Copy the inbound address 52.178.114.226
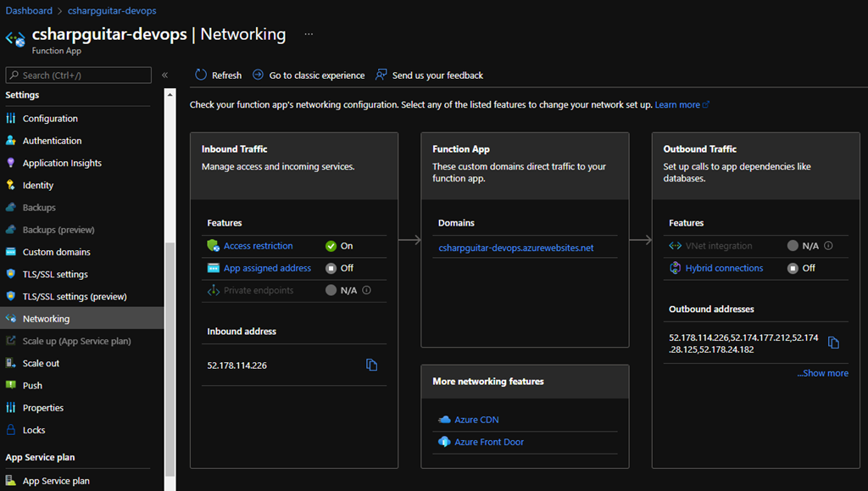Viewport: 868px width, 491px height. tap(371, 365)
